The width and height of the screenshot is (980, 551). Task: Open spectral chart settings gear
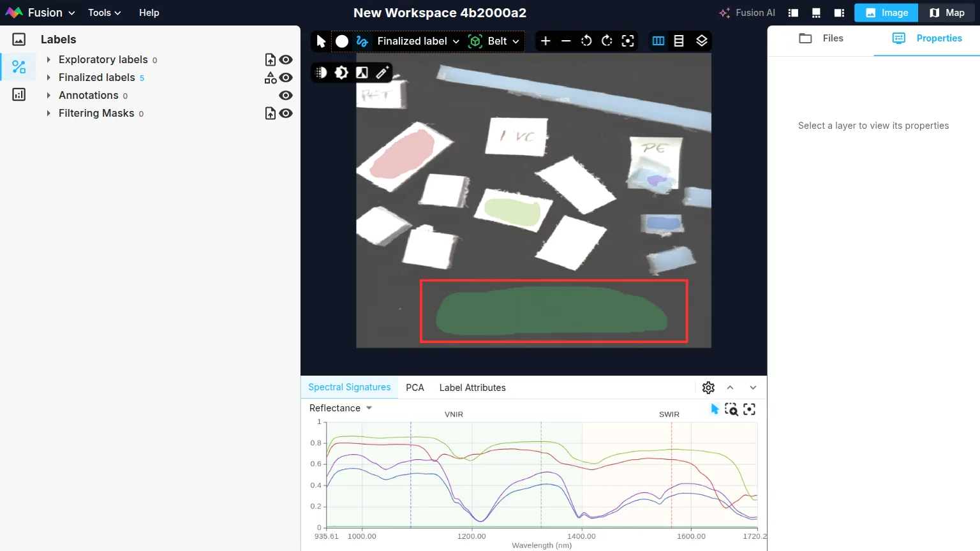coord(708,388)
